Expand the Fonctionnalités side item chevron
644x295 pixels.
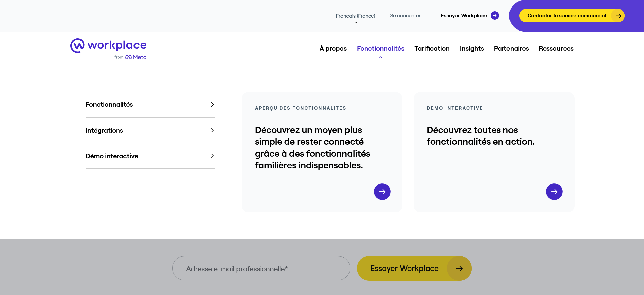[212, 105]
